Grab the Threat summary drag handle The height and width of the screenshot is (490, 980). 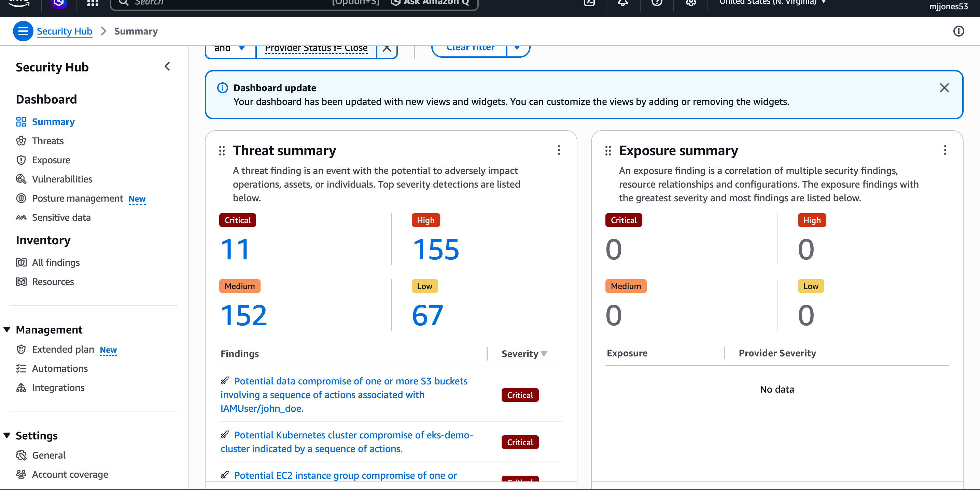pyautogui.click(x=222, y=151)
